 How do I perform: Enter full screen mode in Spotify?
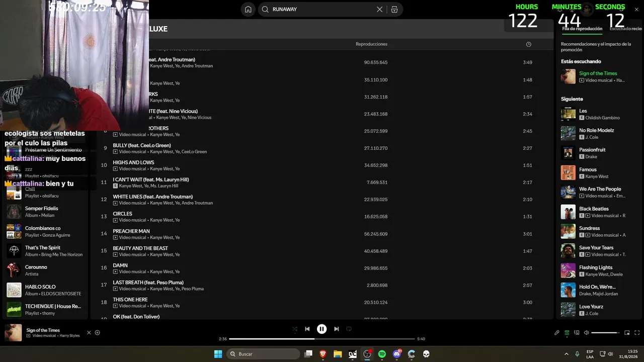click(x=637, y=332)
